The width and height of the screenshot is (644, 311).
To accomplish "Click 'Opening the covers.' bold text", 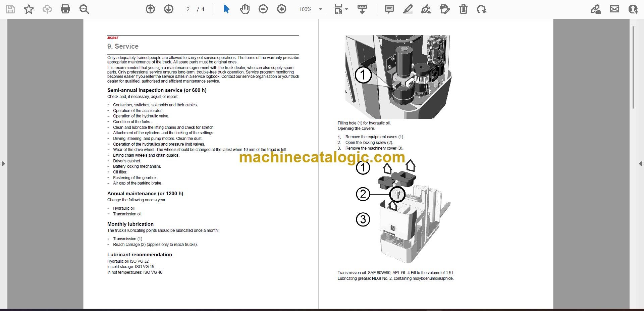I will (x=356, y=128).
